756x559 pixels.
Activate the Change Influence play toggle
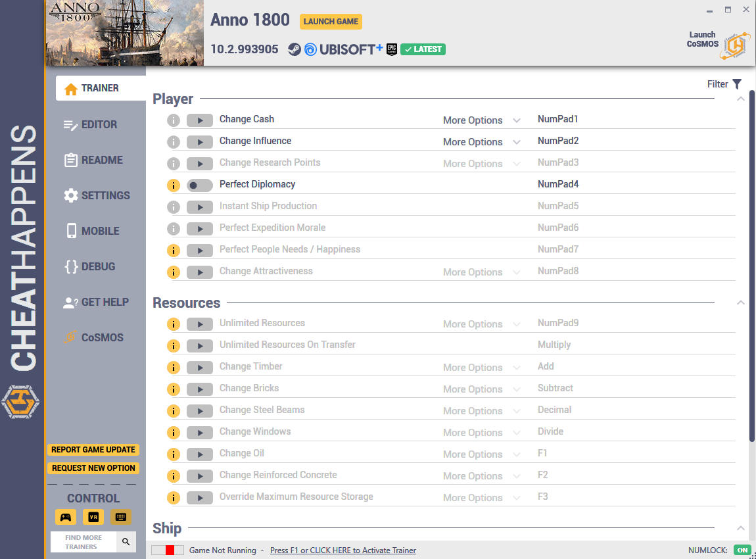[x=200, y=142]
